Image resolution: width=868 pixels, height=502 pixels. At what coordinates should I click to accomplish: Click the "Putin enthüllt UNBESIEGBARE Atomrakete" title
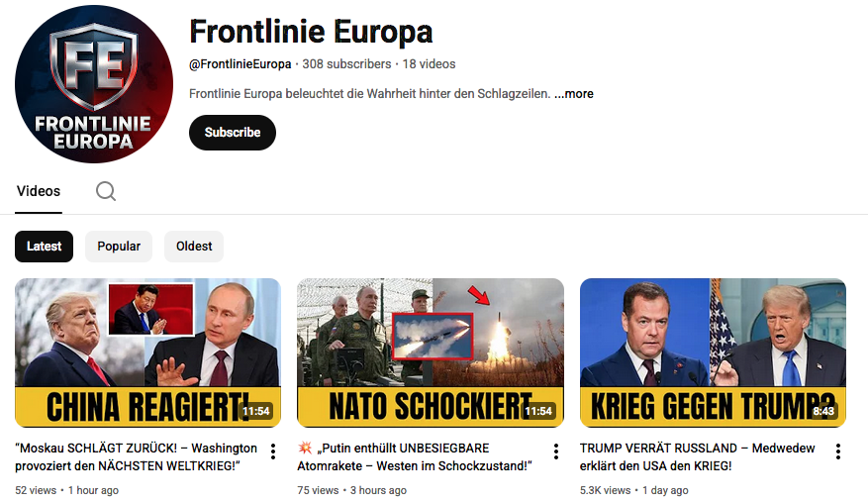tap(416, 456)
